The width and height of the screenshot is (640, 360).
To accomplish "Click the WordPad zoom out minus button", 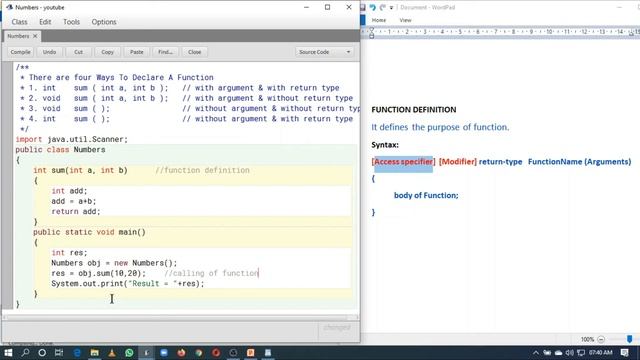I will point(601,339).
